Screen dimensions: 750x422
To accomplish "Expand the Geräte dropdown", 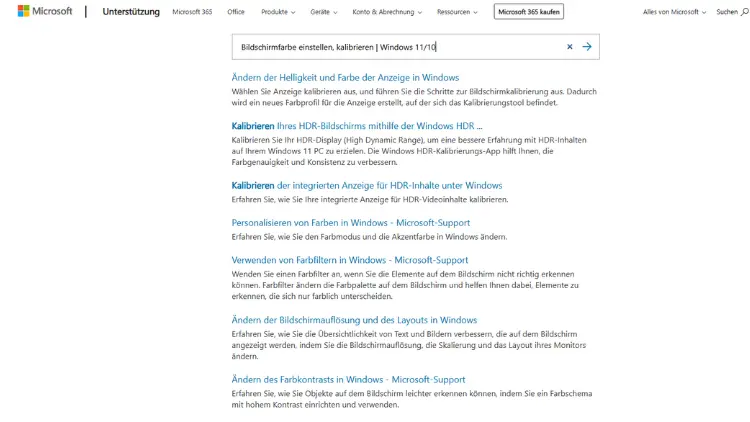I will 324,12.
